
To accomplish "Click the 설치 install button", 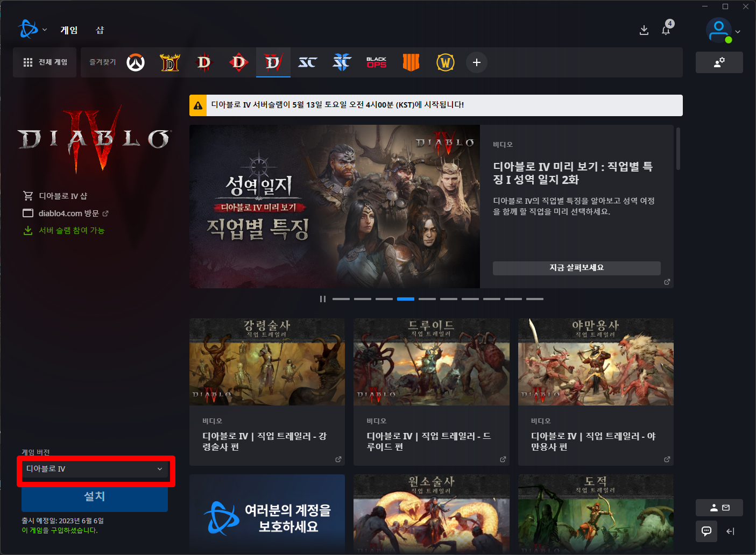I will [95, 496].
